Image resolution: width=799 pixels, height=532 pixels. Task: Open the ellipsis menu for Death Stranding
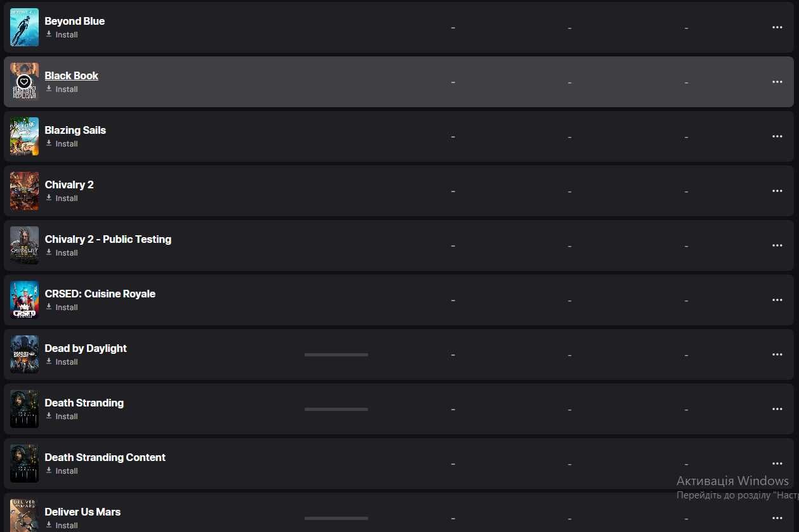(777, 409)
